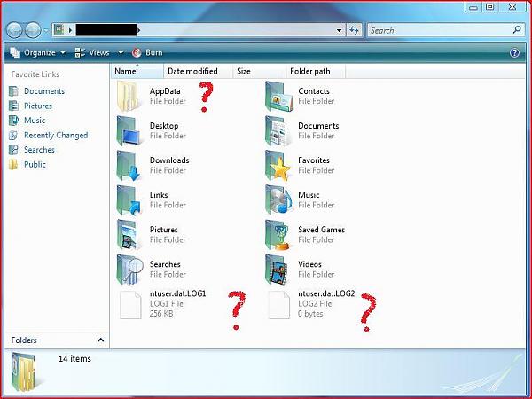Select the Links folder icon

129,200
